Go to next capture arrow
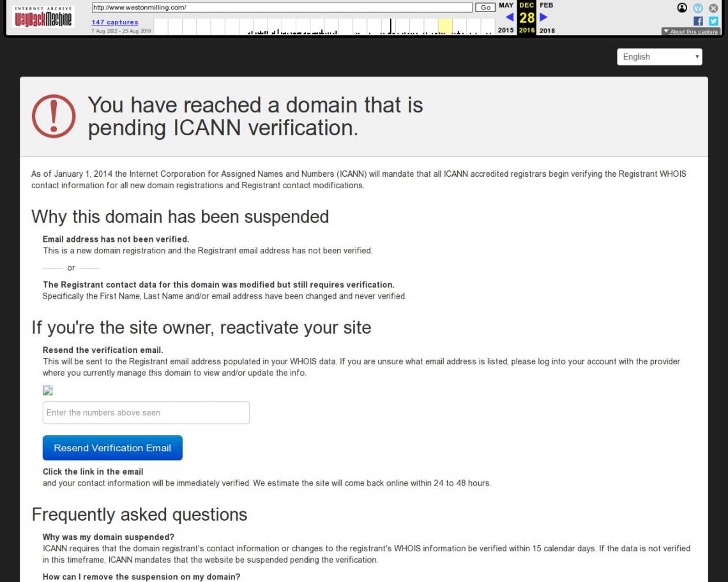This screenshot has width=728, height=582. [543, 17]
